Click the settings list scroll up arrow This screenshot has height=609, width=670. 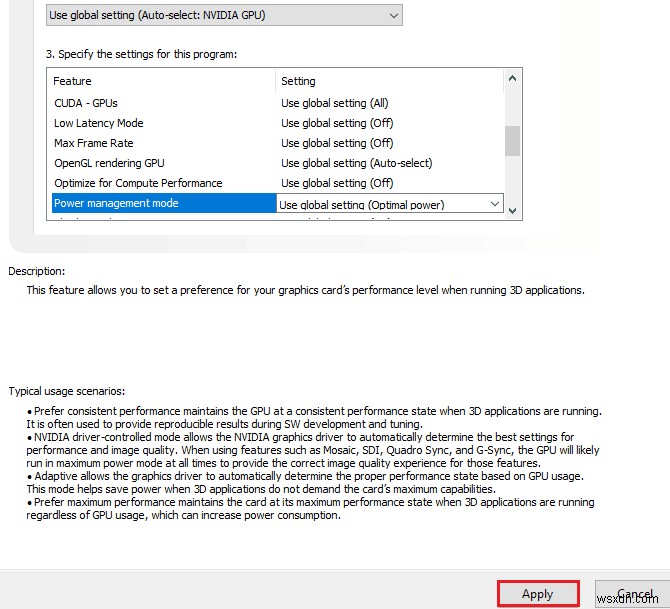tap(512, 78)
